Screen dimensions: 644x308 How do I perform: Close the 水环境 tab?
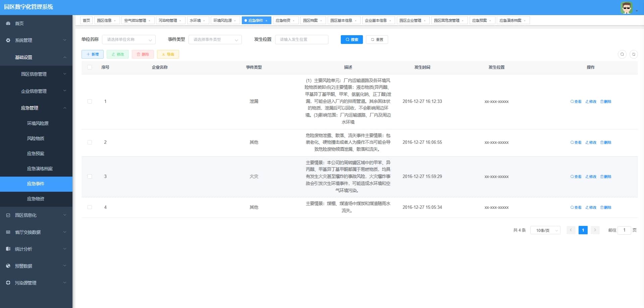(x=204, y=20)
